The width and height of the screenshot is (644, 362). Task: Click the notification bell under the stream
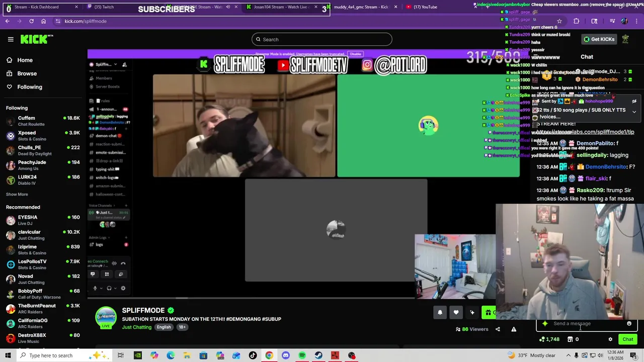[x=440, y=313]
